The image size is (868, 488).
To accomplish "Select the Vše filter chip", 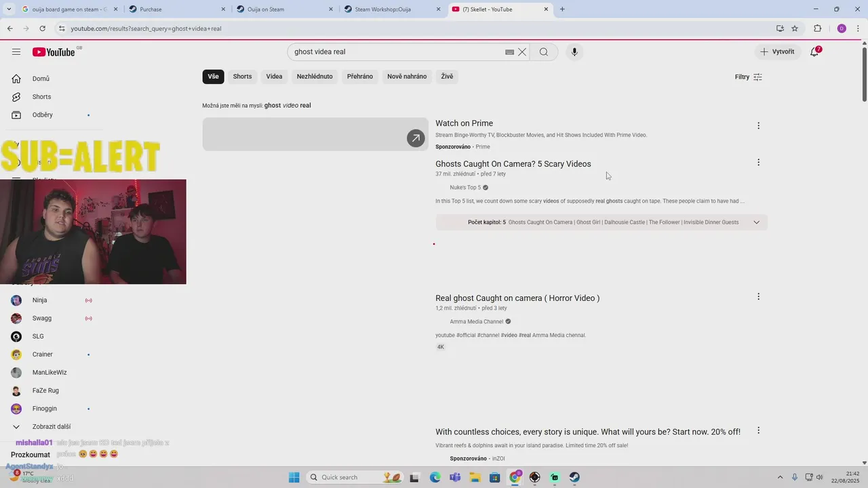I will 213,77.
